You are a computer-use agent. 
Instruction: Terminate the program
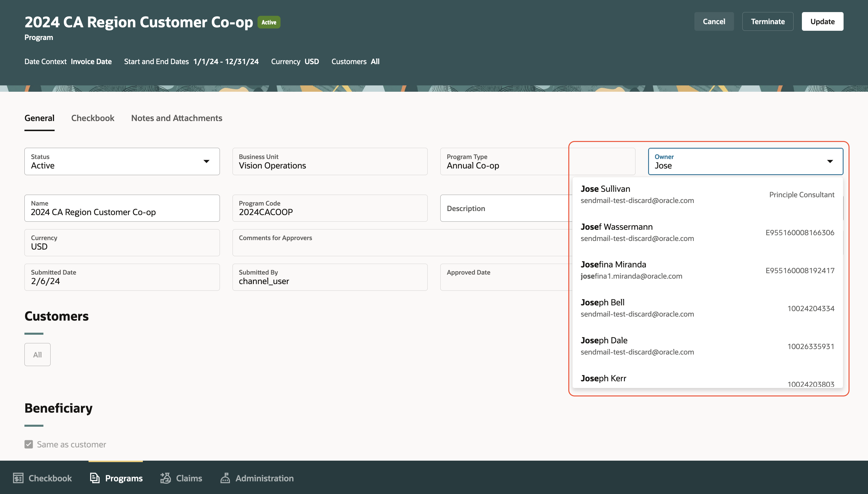click(768, 21)
